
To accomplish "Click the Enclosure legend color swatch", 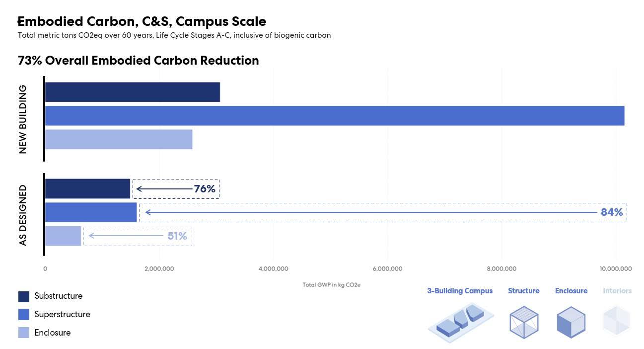I will pos(24,333).
